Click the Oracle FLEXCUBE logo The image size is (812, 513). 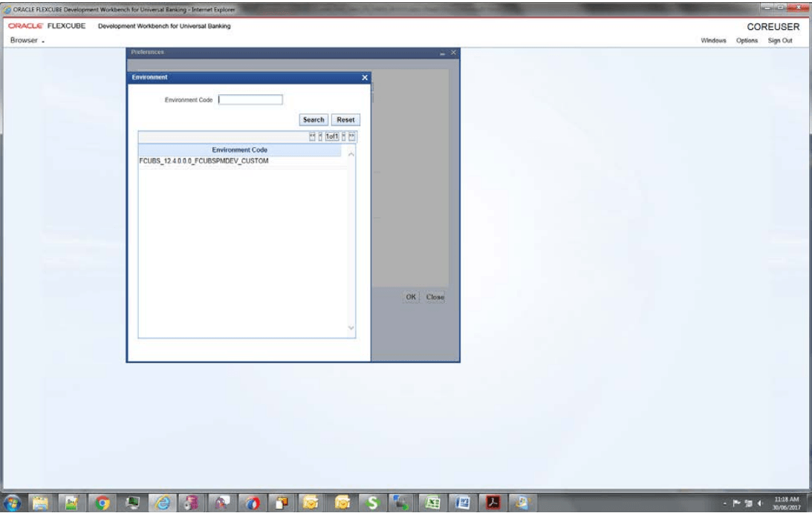point(47,26)
